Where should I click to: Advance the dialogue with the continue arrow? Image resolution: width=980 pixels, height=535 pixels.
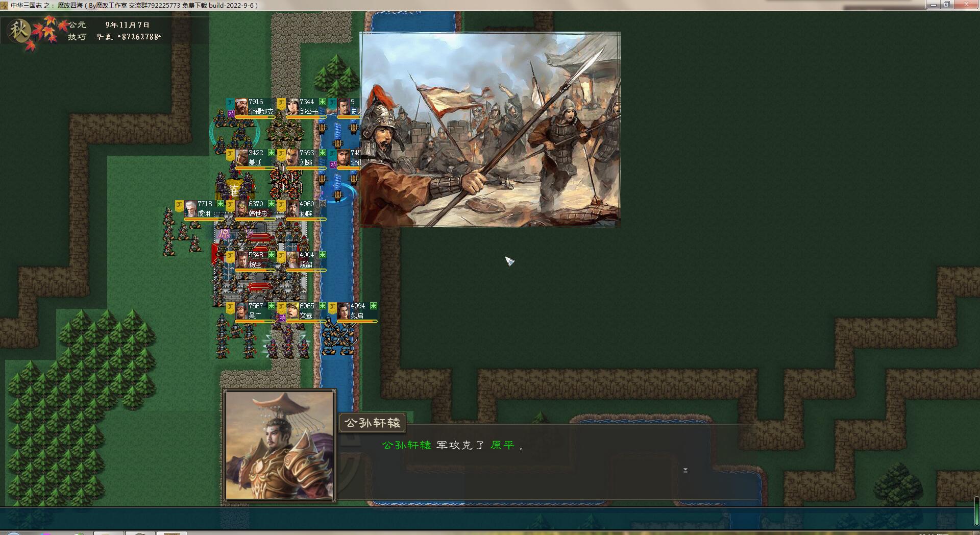tap(685, 470)
